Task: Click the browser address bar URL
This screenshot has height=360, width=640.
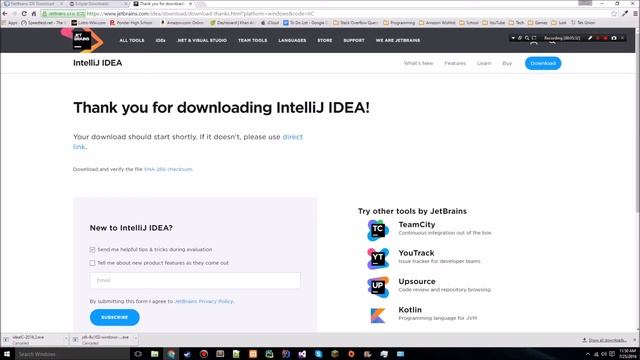Action: click(200, 13)
